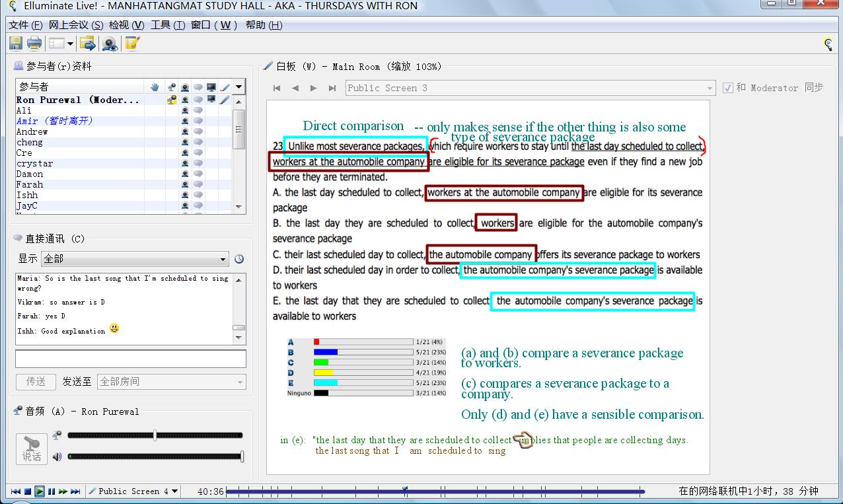Click the chat history scroll-up arrow
This screenshot has width=843, height=504.
coord(239,279)
